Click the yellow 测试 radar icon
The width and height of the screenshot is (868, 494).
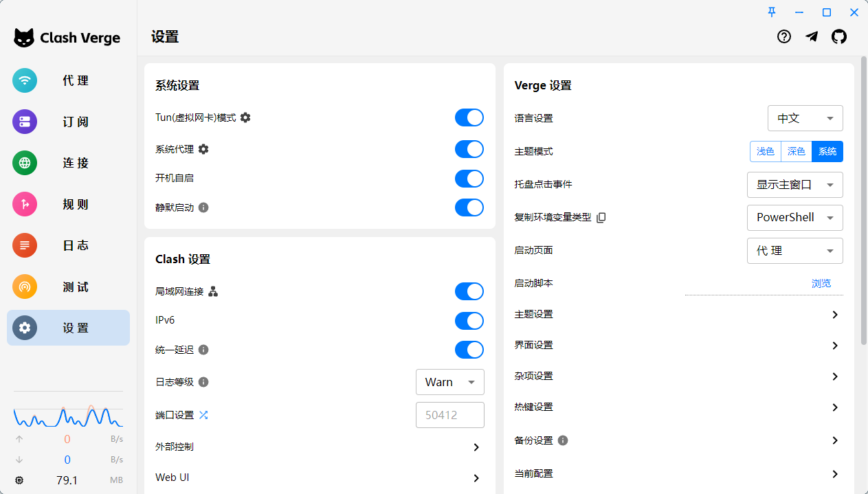(25, 287)
